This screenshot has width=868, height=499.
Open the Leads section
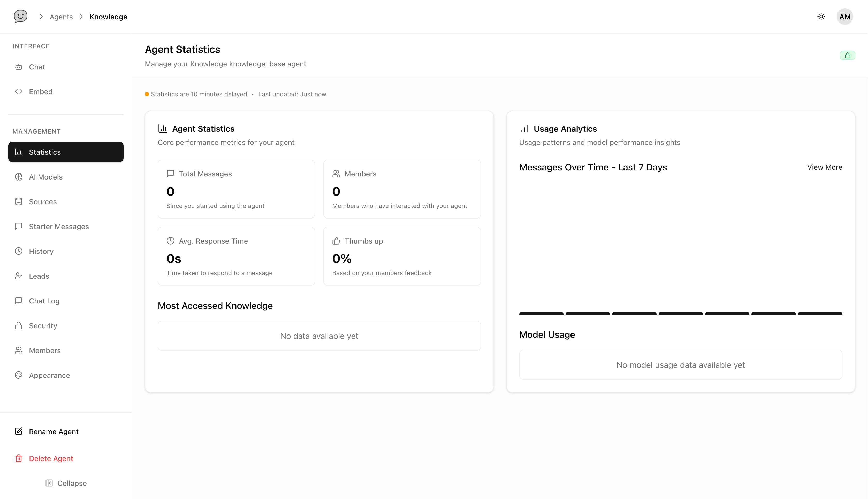[x=39, y=276]
